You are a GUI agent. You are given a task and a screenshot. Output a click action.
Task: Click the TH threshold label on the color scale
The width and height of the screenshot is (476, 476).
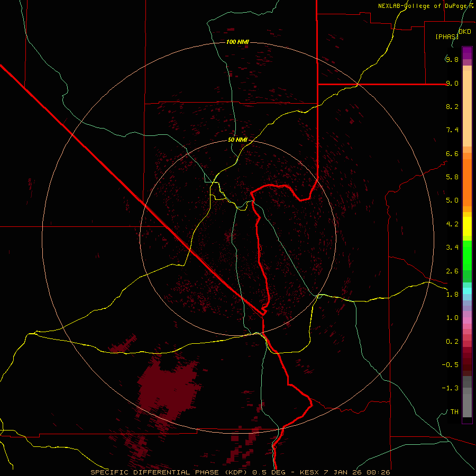coord(454,412)
